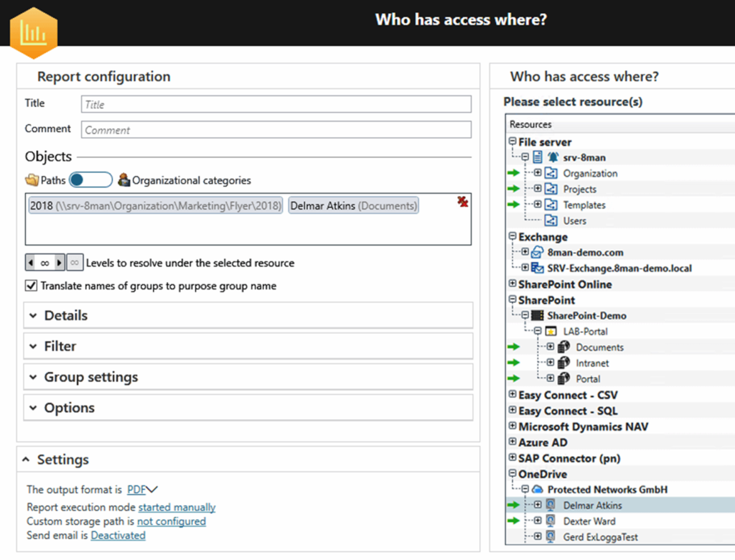Select the Delmar Atkins (Documents) object tag
This screenshot has width=735, height=560.
click(353, 205)
